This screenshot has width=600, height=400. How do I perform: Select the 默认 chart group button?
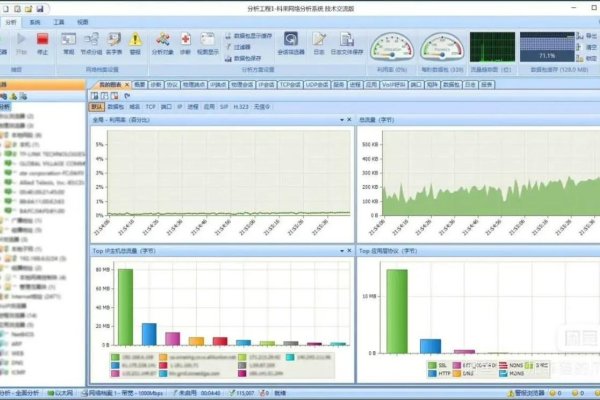(x=96, y=107)
